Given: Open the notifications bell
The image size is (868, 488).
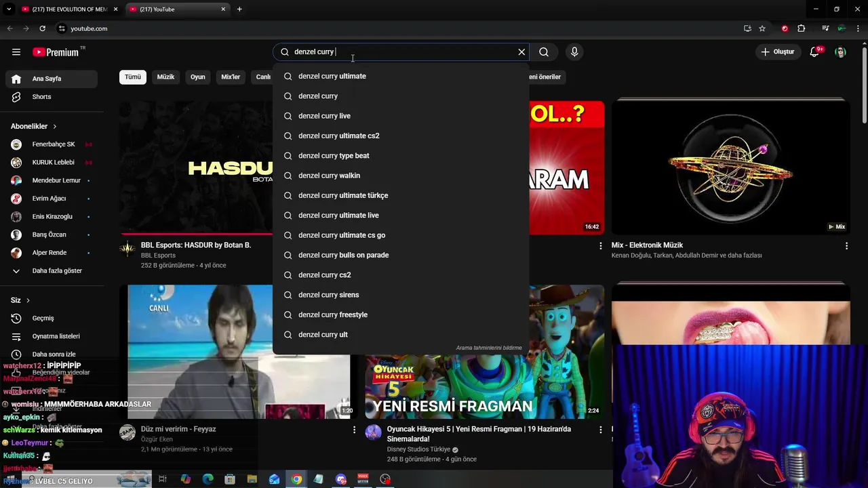Looking at the screenshot, I should pos(815,52).
